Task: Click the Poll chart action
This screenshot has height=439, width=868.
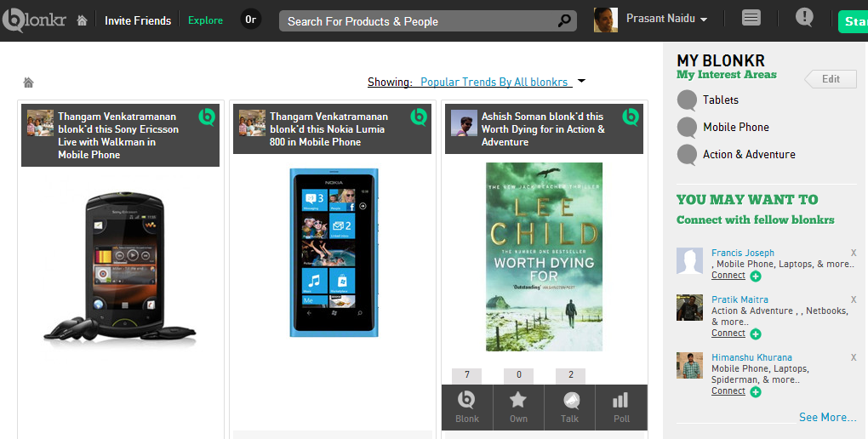Action: [621, 407]
